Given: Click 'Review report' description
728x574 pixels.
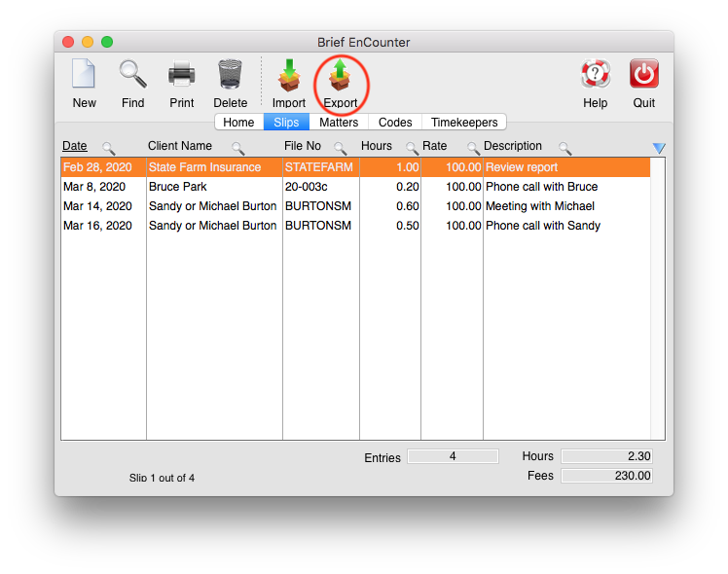Looking at the screenshot, I should coord(522,167).
